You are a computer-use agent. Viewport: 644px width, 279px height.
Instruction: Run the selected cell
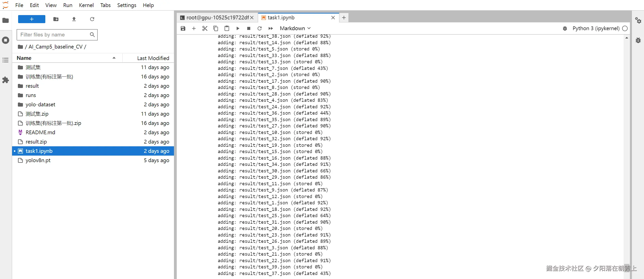[x=238, y=28]
